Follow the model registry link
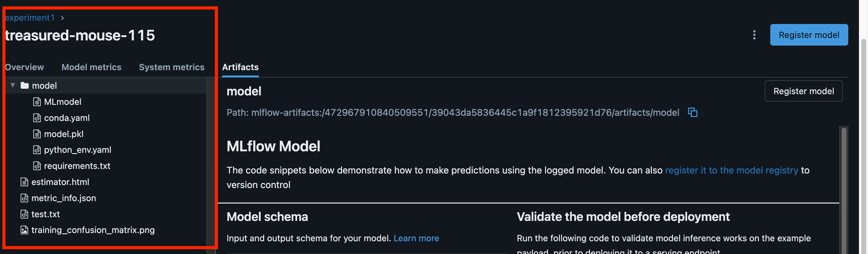Image resolution: width=868 pixels, height=254 pixels. pos(731,170)
